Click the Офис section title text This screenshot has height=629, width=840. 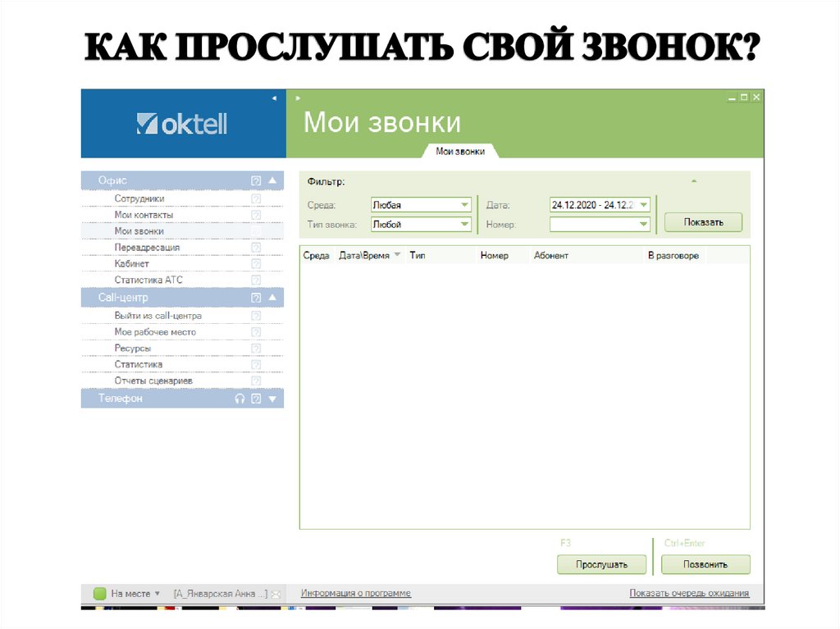pos(112,180)
